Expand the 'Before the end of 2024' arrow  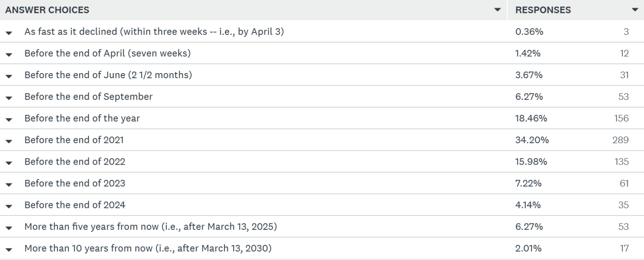(x=9, y=206)
